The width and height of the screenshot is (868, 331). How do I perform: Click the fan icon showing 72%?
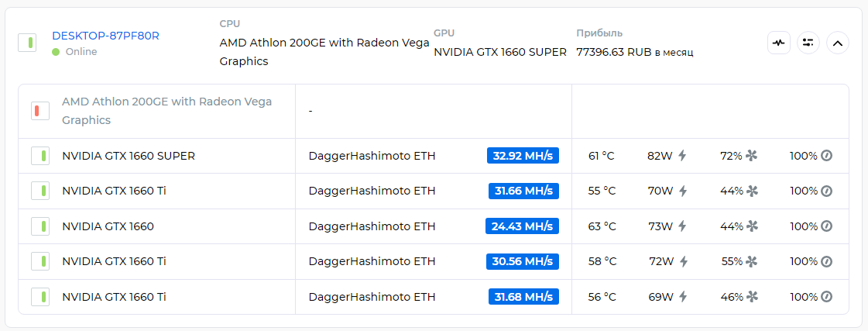pos(751,156)
